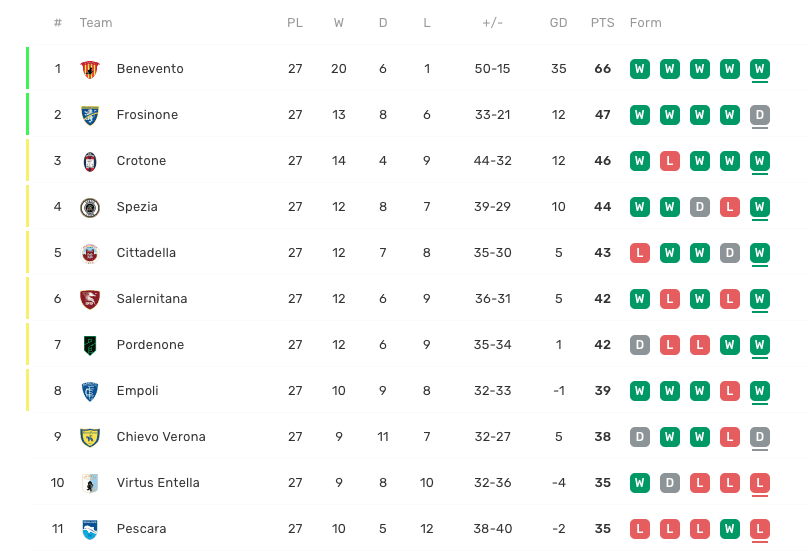Click Pordenone's first draw form badge
The width and height of the screenshot is (808, 552).
(640, 345)
